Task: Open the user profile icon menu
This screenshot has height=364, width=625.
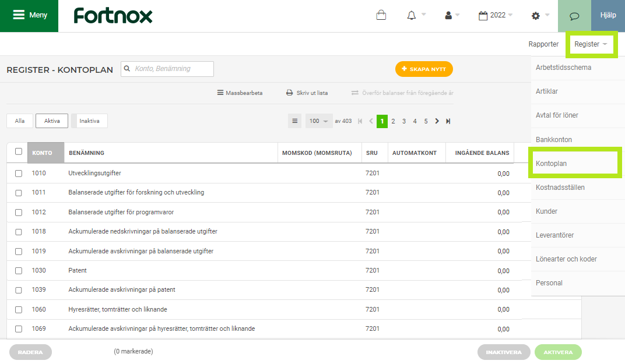Action: (448, 16)
